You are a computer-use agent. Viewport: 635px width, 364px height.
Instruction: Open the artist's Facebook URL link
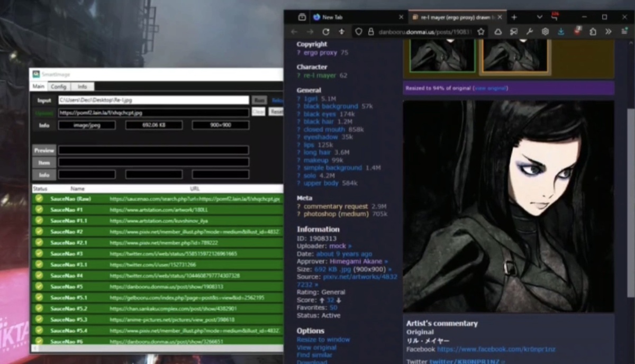496,349
